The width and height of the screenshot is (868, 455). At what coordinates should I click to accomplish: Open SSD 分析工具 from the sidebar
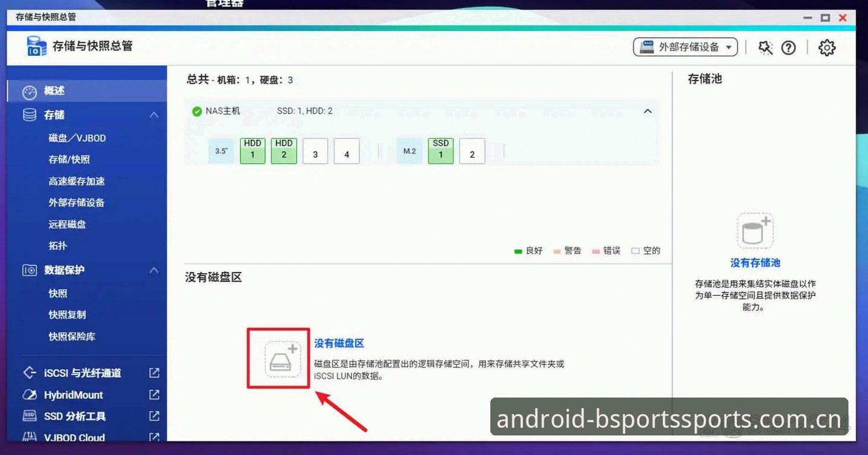(x=75, y=416)
